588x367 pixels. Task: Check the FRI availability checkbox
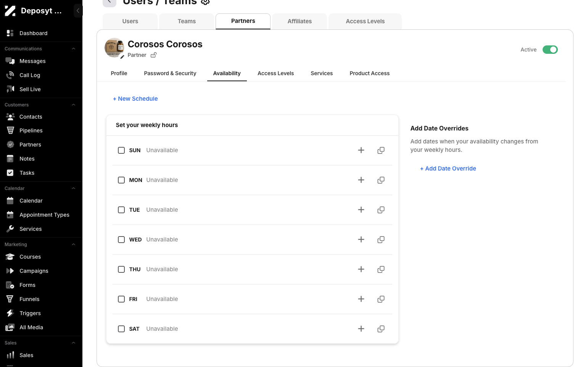121,299
